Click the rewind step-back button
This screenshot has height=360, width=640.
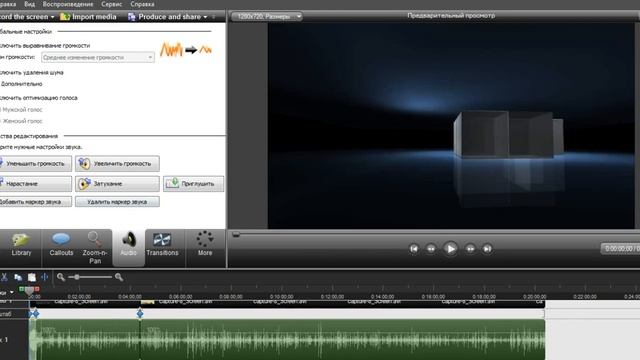431,249
